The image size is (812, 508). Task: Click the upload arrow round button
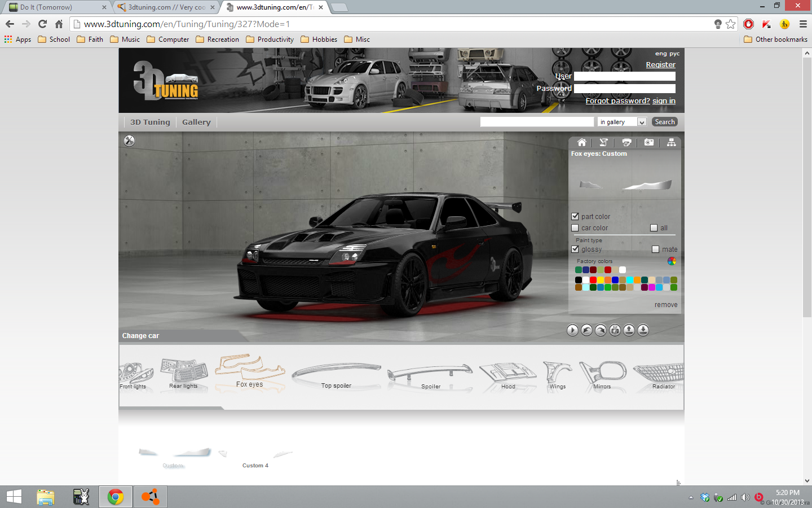(629, 330)
